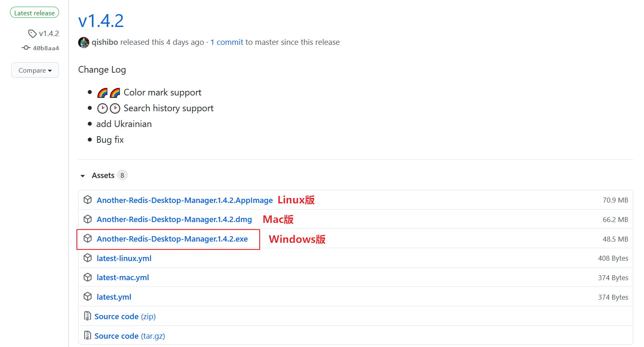Open the 1 commit link
The image size is (644, 347).
(227, 42)
